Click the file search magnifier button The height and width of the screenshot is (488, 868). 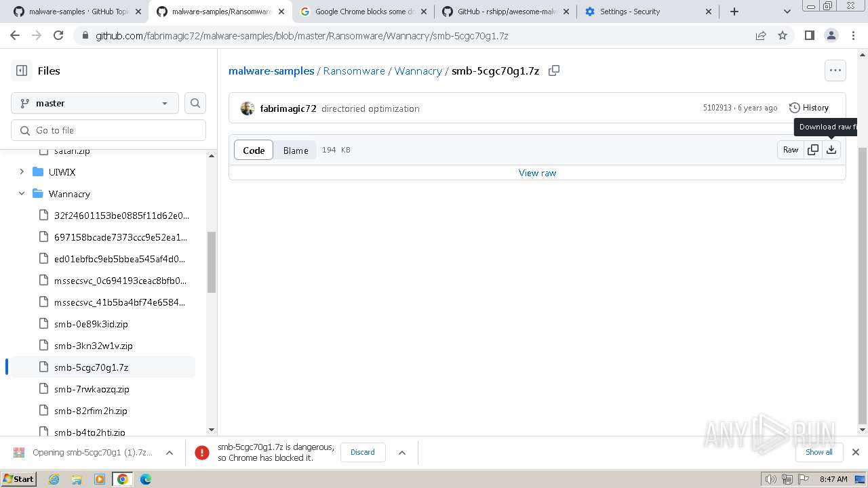pos(195,103)
